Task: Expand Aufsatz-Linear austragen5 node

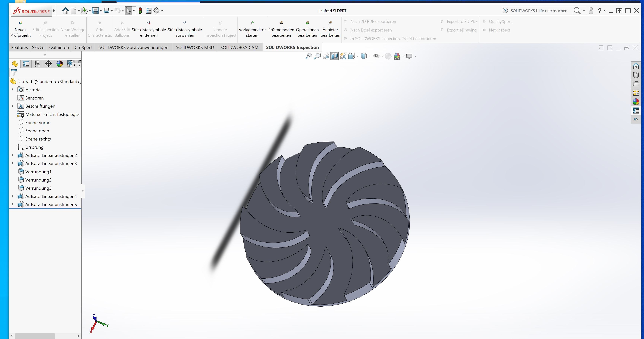Action: (13, 205)
